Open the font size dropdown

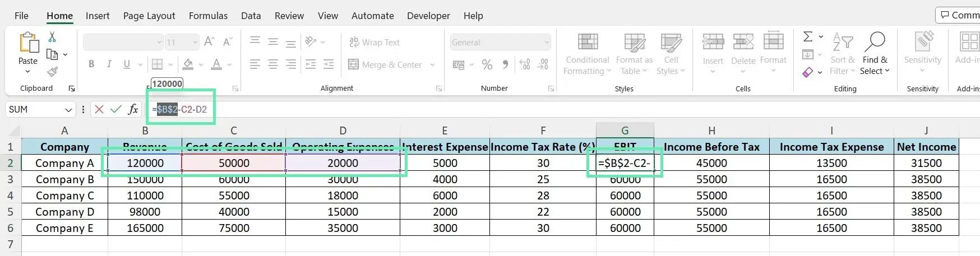coord(195,42)
